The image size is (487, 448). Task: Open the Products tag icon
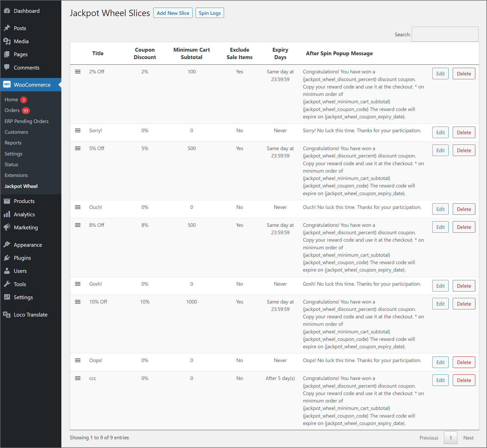[7, 201]
